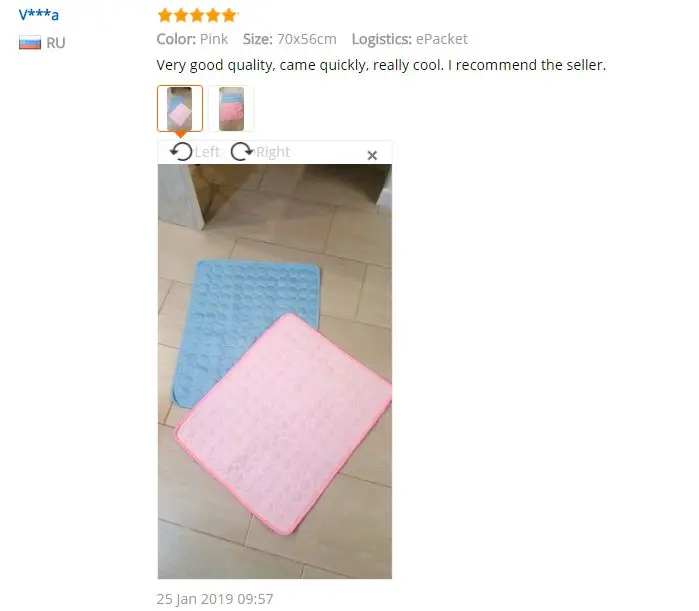Click the Russian flag icon

coord(30,43)
